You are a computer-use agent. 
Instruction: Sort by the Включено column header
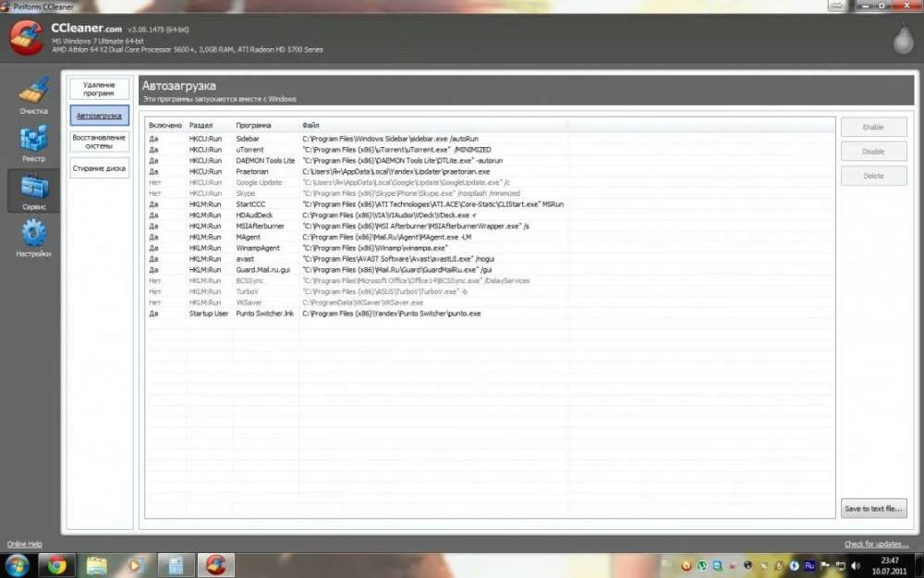point(165,125)
